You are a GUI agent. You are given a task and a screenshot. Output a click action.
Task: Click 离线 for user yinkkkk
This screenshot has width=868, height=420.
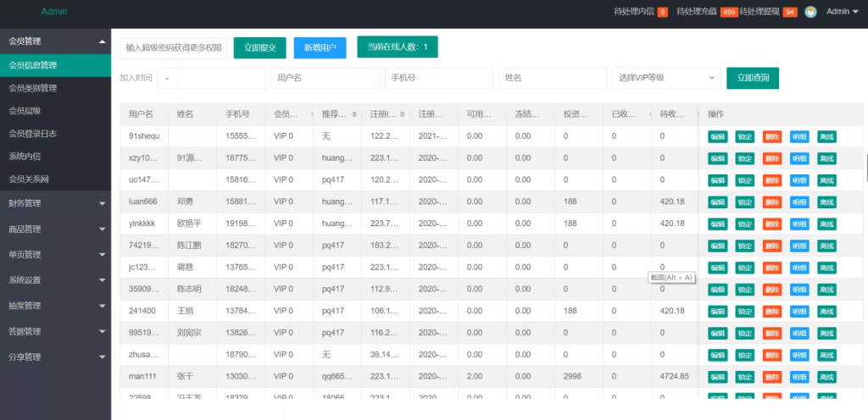tap(827, 224)
